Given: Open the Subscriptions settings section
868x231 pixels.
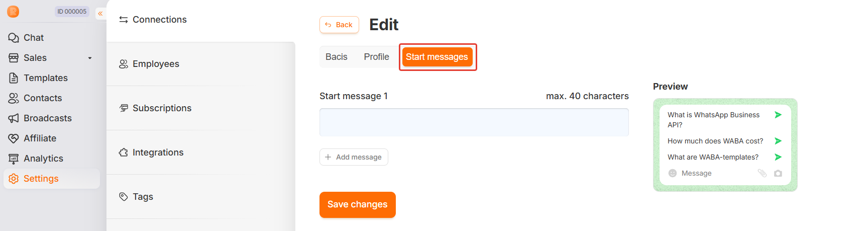Looking at the screenshot, I should click(x=162, y=108).
